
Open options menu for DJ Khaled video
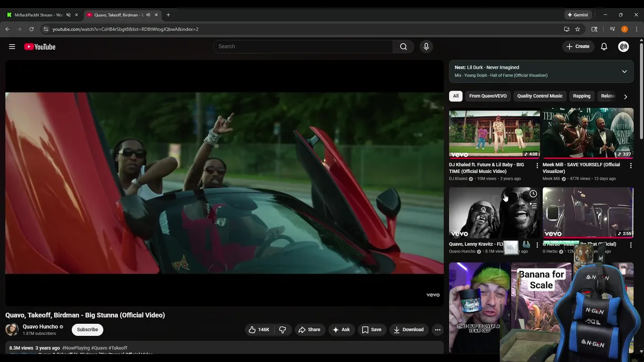[537, 165]
